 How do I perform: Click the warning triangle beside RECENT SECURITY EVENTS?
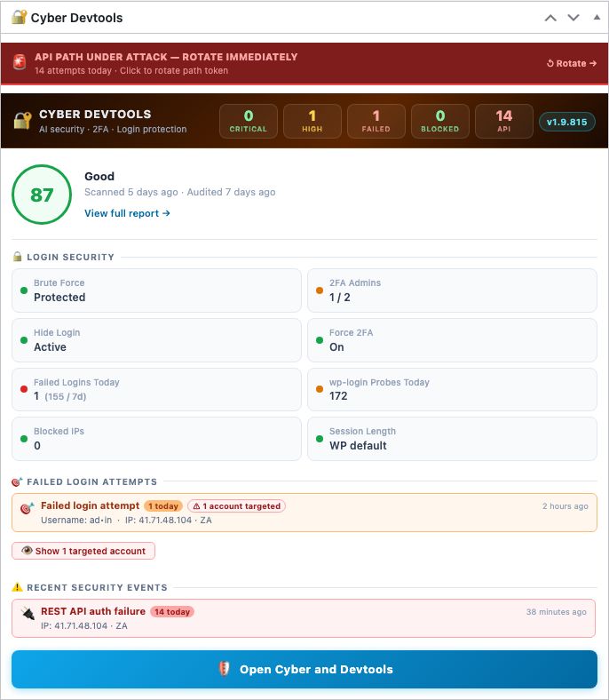[18, 587]
